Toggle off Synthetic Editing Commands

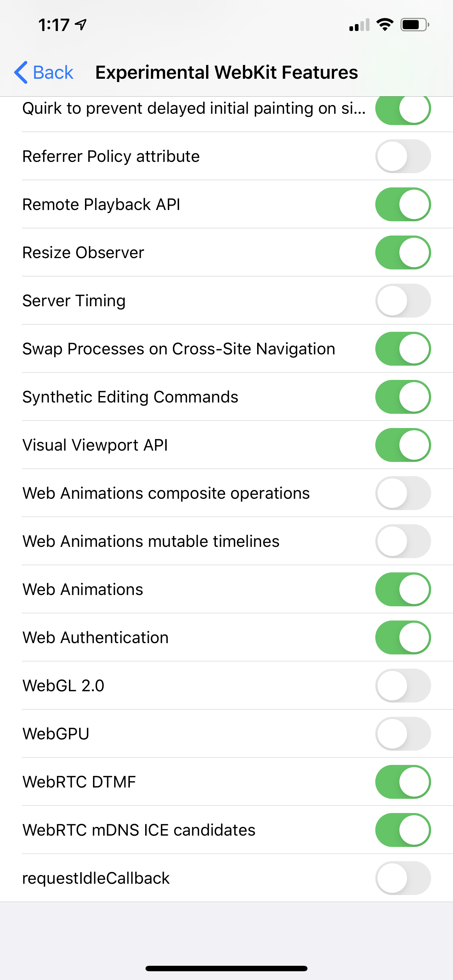pos(403,397)
